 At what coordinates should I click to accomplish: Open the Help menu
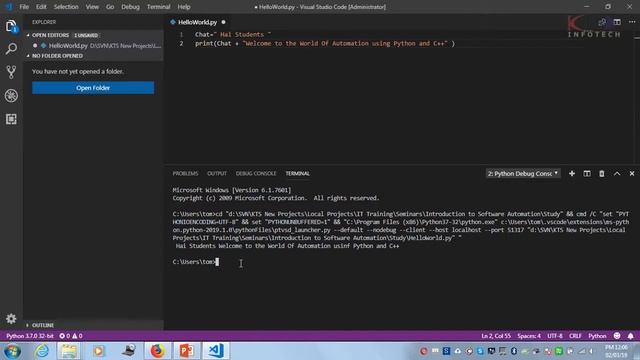coord(184,7)
